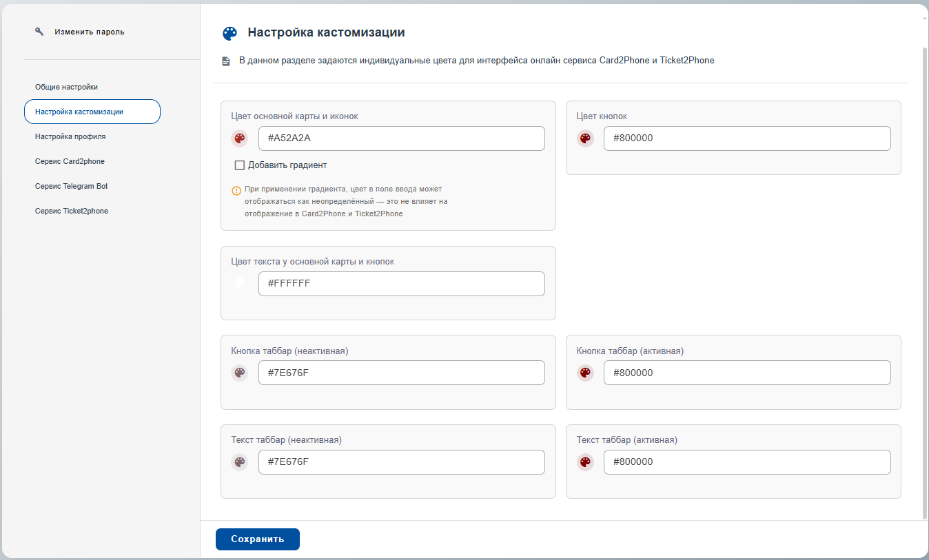Open Изменить пароль link
This screenshot has width=929, height=560.
point(90,32)
